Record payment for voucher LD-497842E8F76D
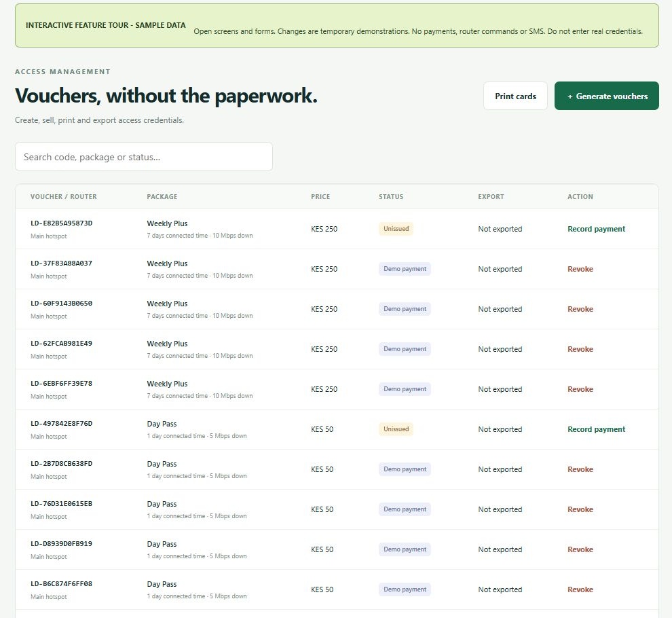The width and height of the screenshot is (672, 618). (x=596, y=429)
